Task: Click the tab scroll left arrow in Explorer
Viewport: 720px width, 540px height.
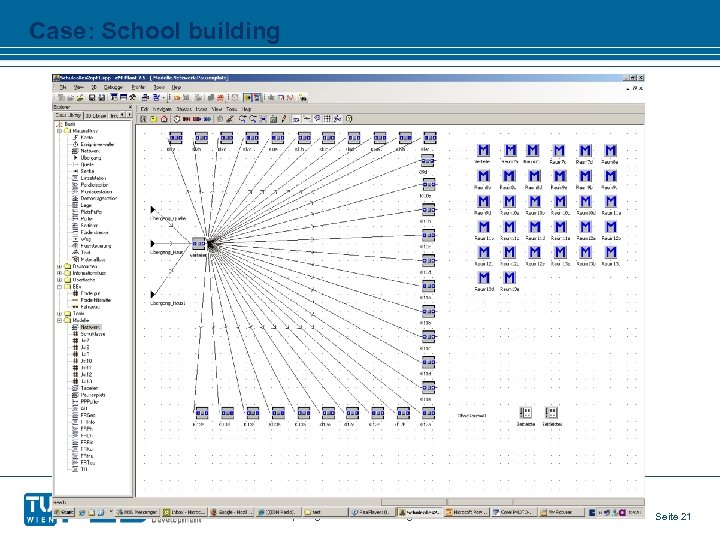Action: point(123,115)
